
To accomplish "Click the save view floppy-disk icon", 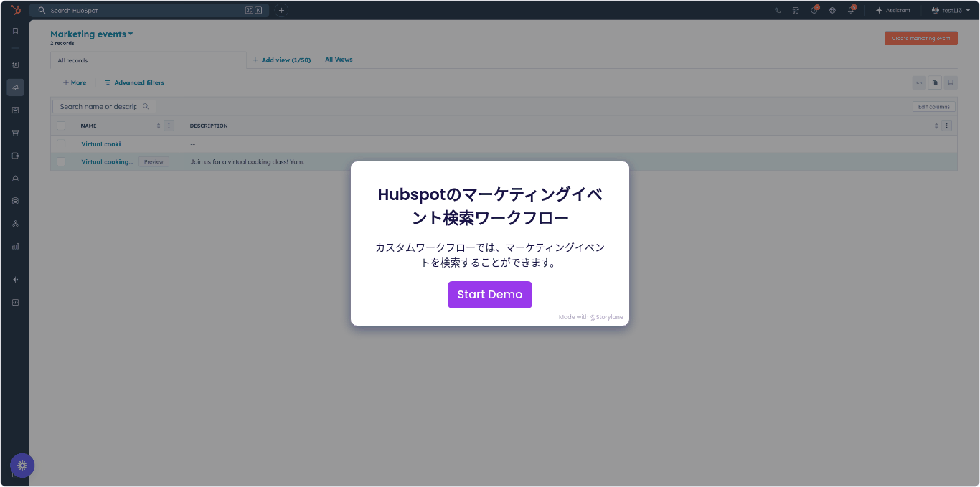I will point(951,83).
